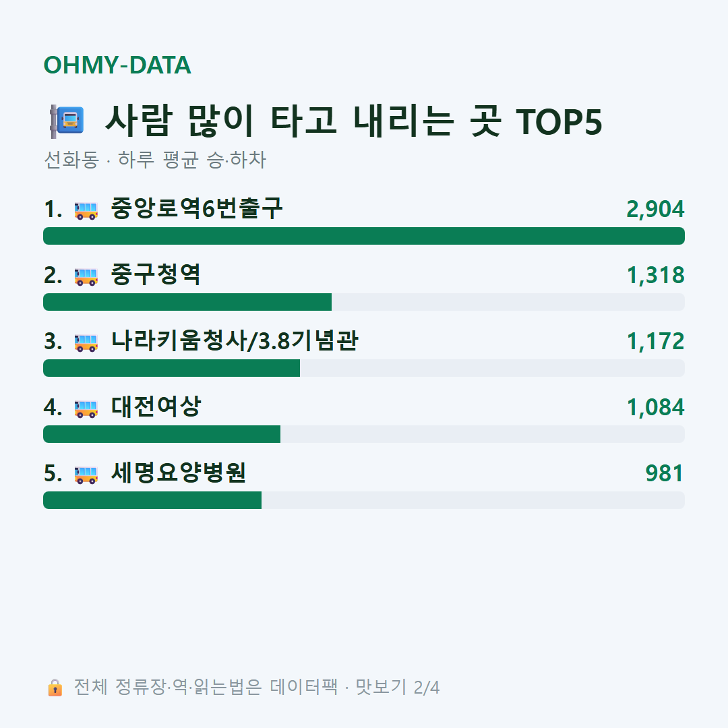This screenshot has width=728, height=728.
Task: Click the 2,904 ridership value
Action: coord(655,209)
